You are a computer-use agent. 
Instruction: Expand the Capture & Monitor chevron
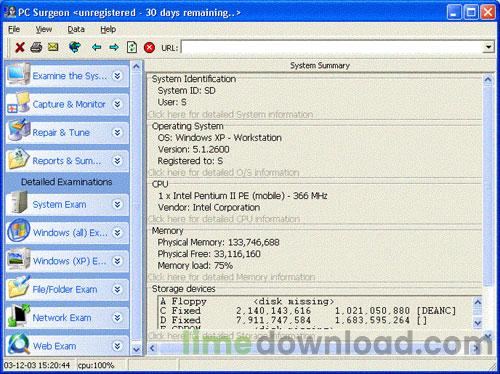(117, 104)
